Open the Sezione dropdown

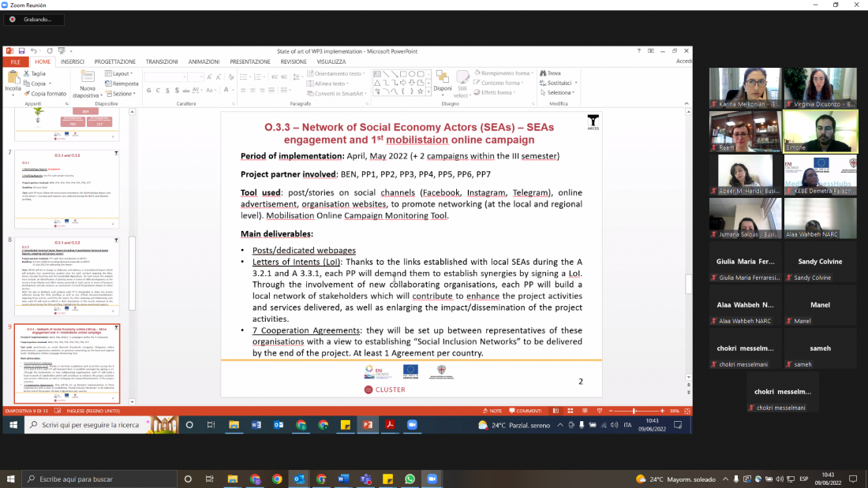point(122,93)
